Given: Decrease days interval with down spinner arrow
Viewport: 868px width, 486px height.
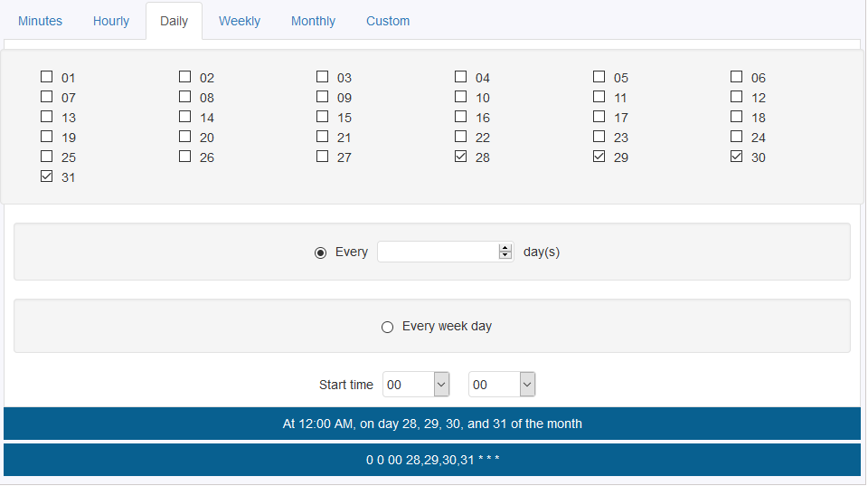Looking at the screenshot, I should pyautogui.click(x=505, y=255).
